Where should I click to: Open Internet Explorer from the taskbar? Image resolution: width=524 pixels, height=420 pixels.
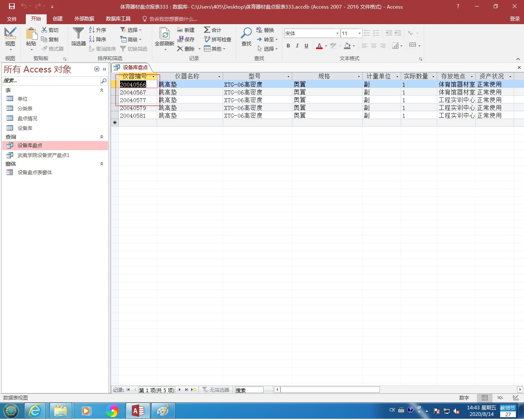coord(35,411)
